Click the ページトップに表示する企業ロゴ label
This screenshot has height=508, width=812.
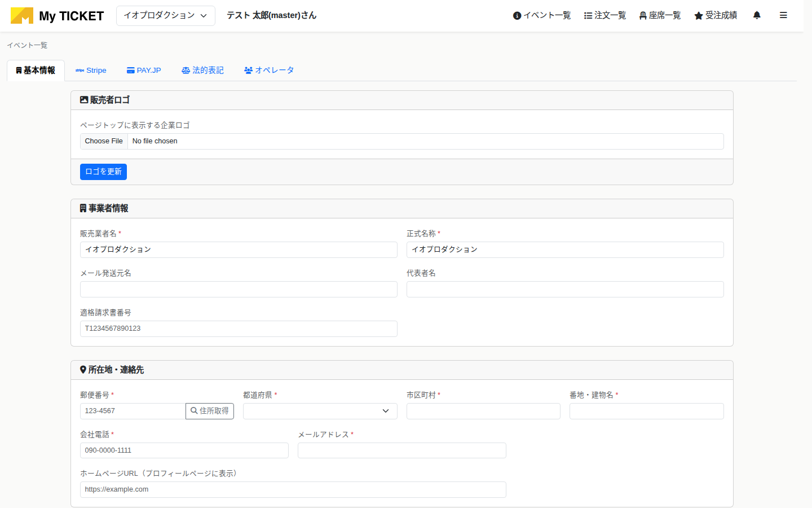click(135, 125)
